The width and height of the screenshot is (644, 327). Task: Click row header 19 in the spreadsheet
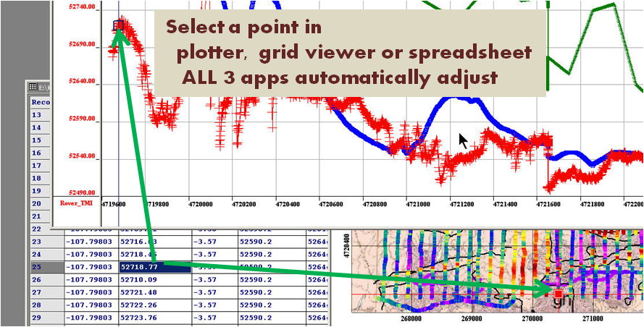point(37,191)
